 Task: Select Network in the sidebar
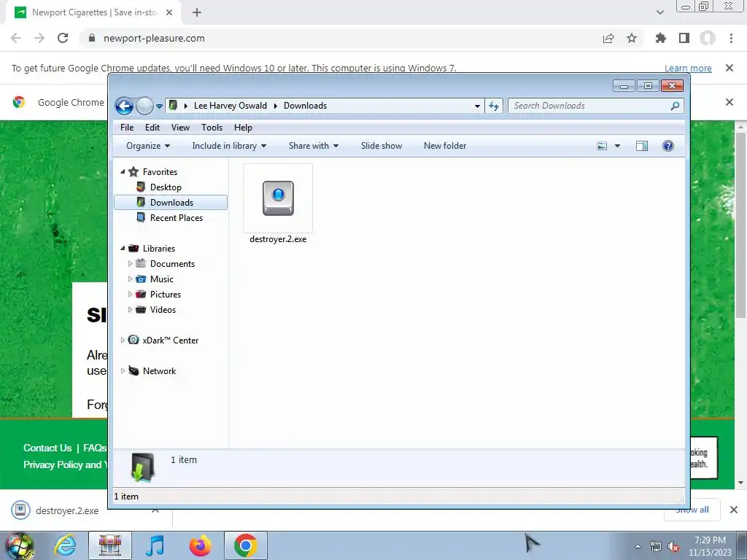click(159, 371)
